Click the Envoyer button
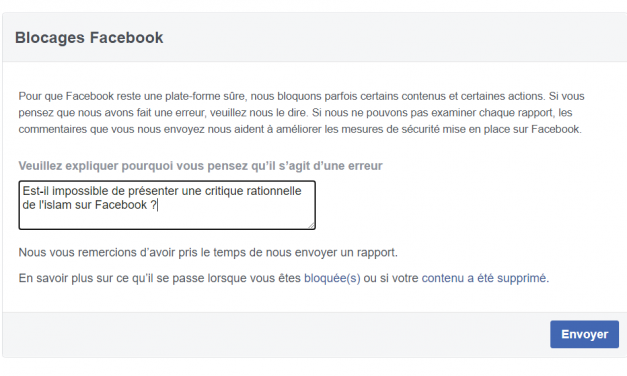 pos(584,334)
